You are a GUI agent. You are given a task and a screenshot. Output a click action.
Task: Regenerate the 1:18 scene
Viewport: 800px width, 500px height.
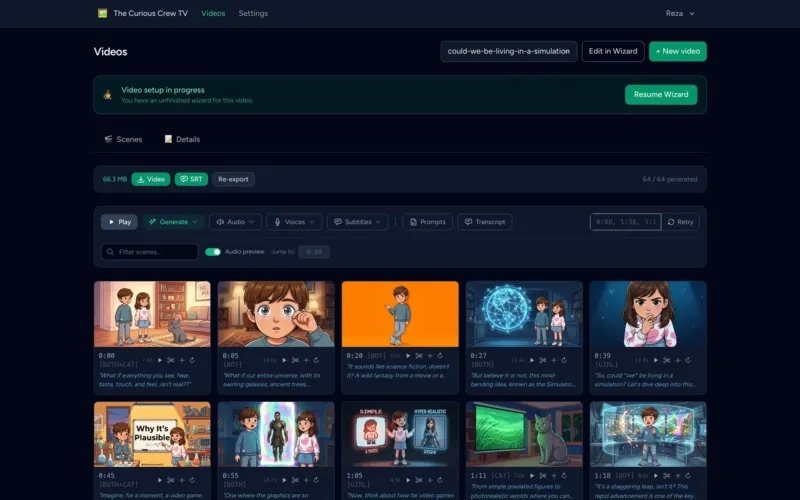pyautogui.click(x=688, y=476)
